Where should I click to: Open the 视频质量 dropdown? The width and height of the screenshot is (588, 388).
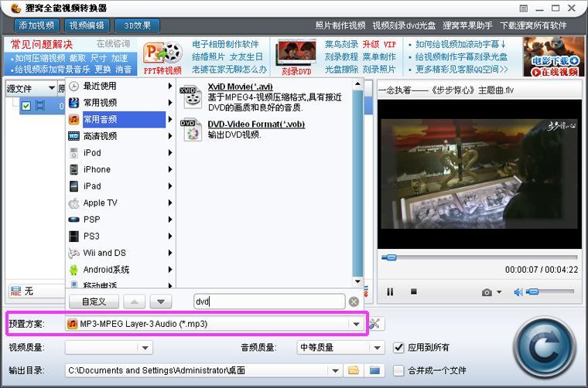145,348
